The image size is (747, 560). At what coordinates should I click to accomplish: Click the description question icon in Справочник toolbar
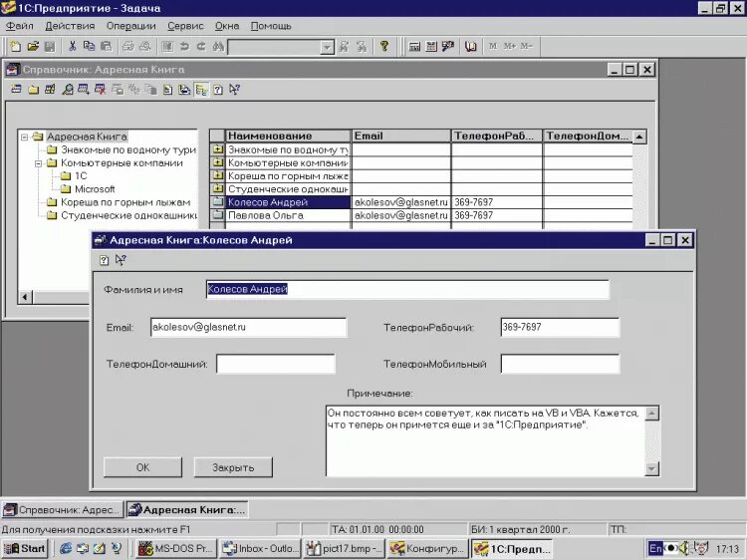[218, 89]
